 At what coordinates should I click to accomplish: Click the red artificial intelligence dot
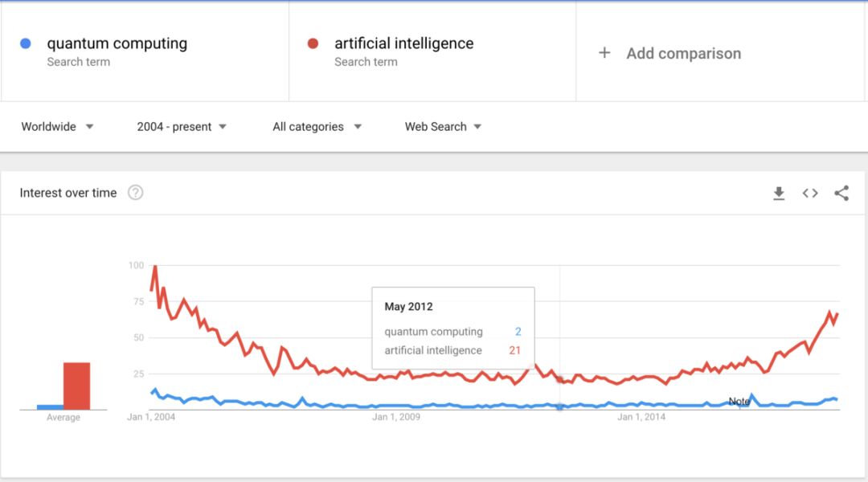tap(313, 43)
